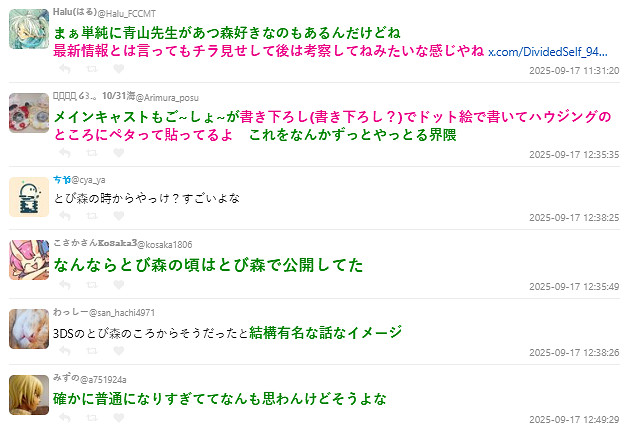
Task: Open Halu's avatar thumbnail
Action: point(28,29)
